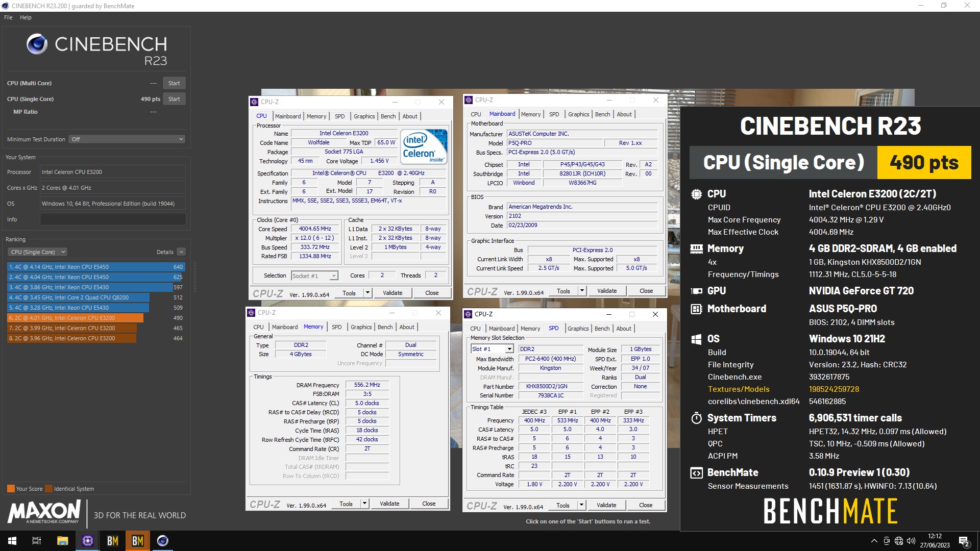Image resolution: width=980 pixels, height=551 pixels.
Task: Click the network globe tray icon
Action: point(899,541)
